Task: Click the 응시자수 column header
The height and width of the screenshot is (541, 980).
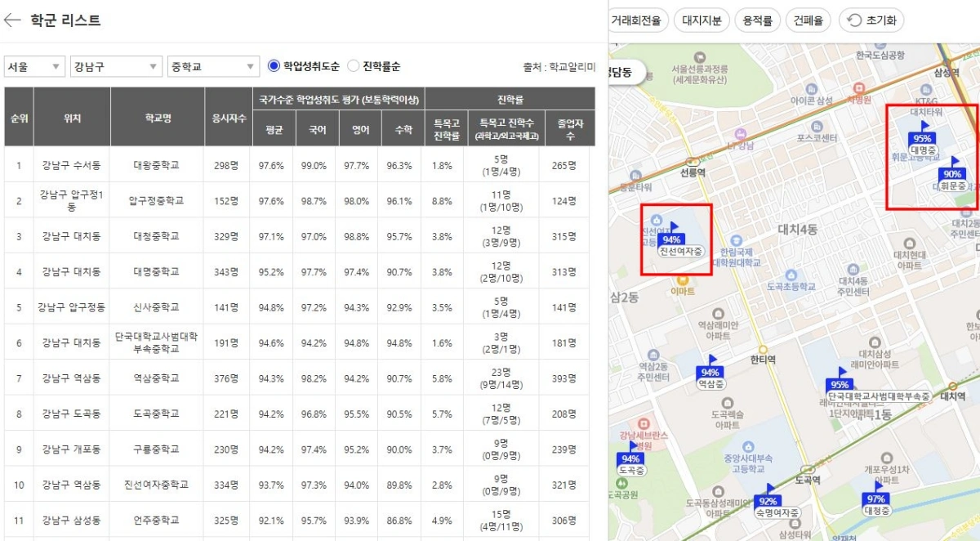Action: pyautogui.click(x=227, y=118)
